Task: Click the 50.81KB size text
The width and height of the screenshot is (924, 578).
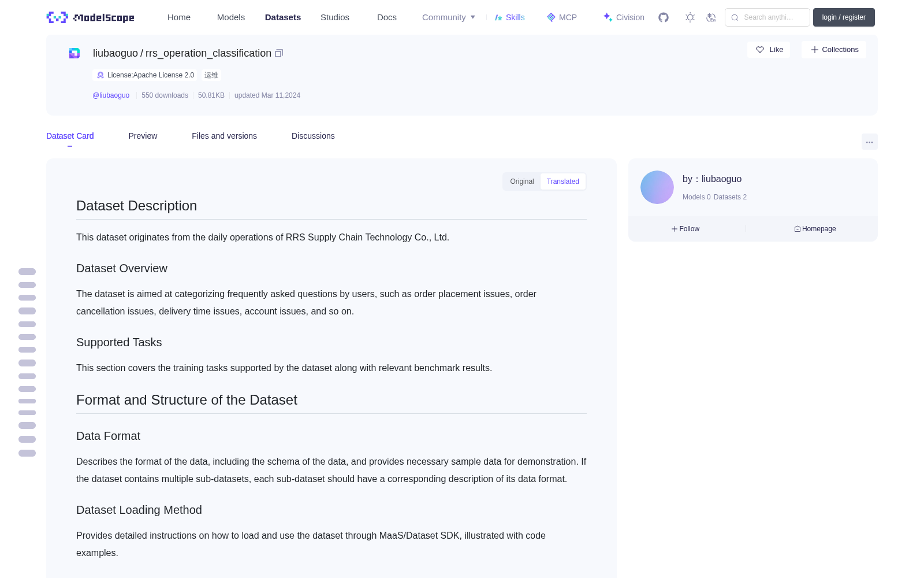Action: pyautogui.click(x=211, y=95)
